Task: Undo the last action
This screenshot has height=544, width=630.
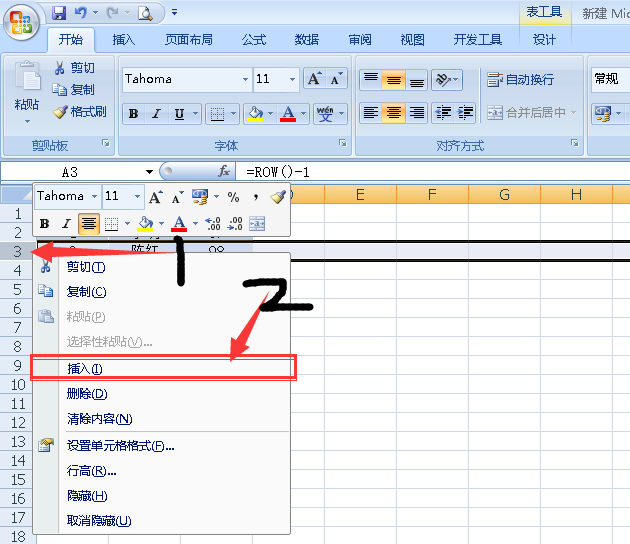Action: click(x=81, y=13)
